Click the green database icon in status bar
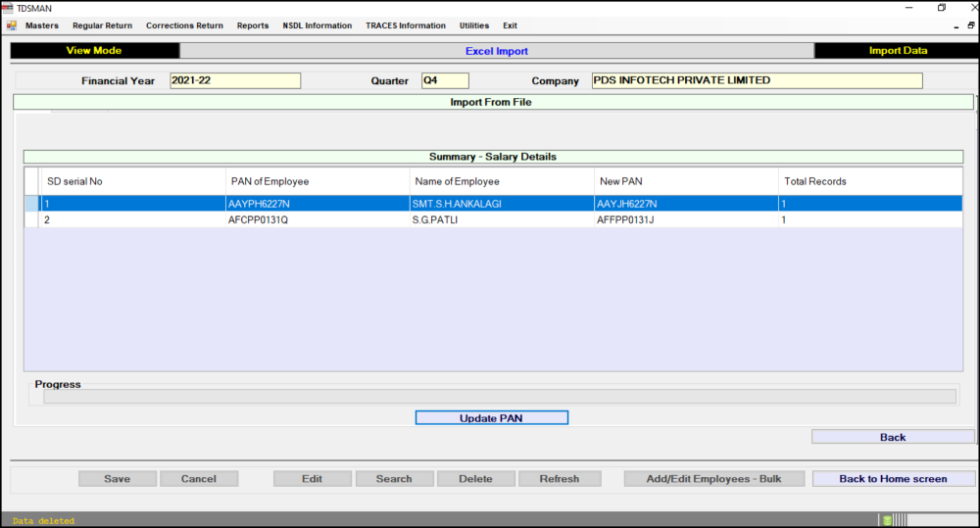The width and height of the screenshot is (980, 528). tap(887, 520)
